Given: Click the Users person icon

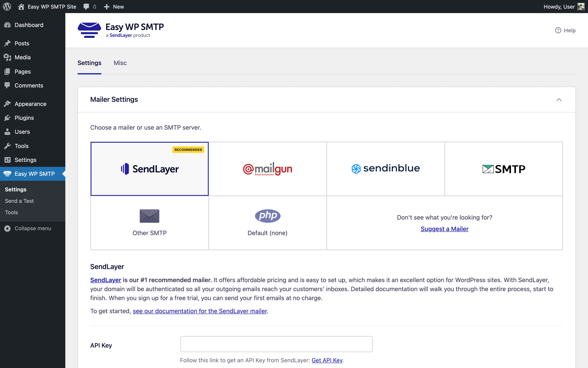Looking at the screenshot, I should pyautogui.click(x=8, y=132).
